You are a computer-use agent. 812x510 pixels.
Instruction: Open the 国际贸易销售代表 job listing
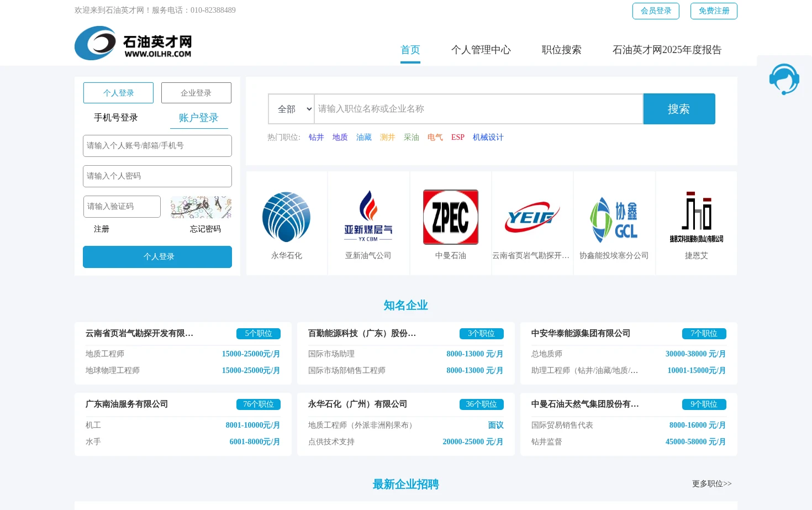[x=562, y=425]
